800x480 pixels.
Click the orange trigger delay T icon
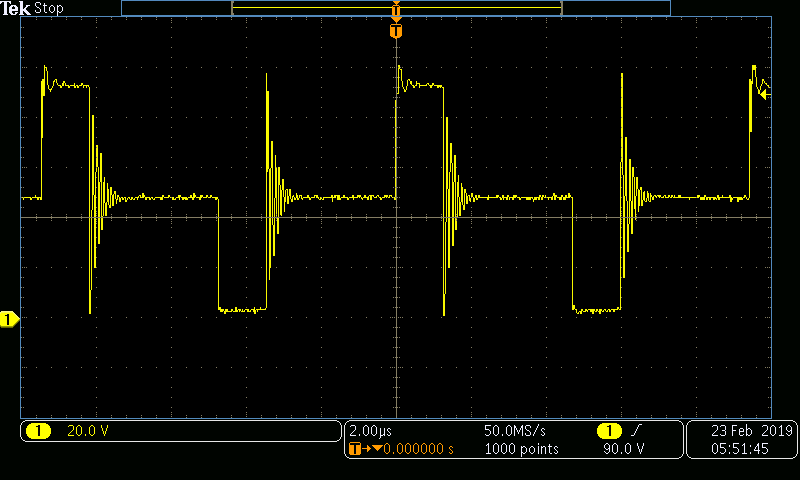pos(354,449)
